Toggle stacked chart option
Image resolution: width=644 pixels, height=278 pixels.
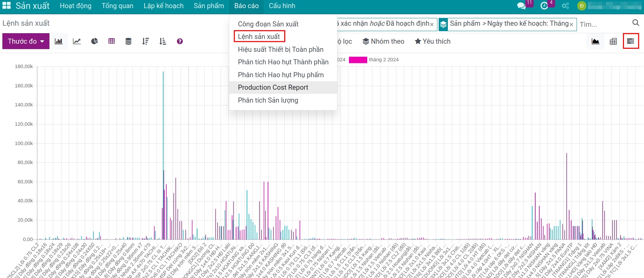(128, 41)
